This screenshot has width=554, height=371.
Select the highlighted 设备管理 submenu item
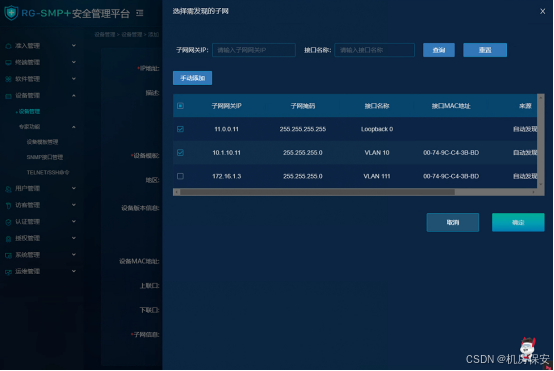click(29, 112)
